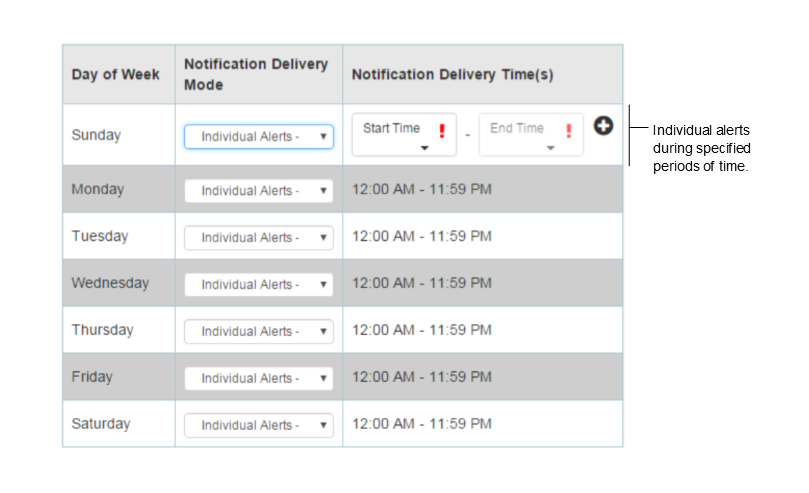
Task: Select the Start Time field for Sunday
Action: coord(404,135)
